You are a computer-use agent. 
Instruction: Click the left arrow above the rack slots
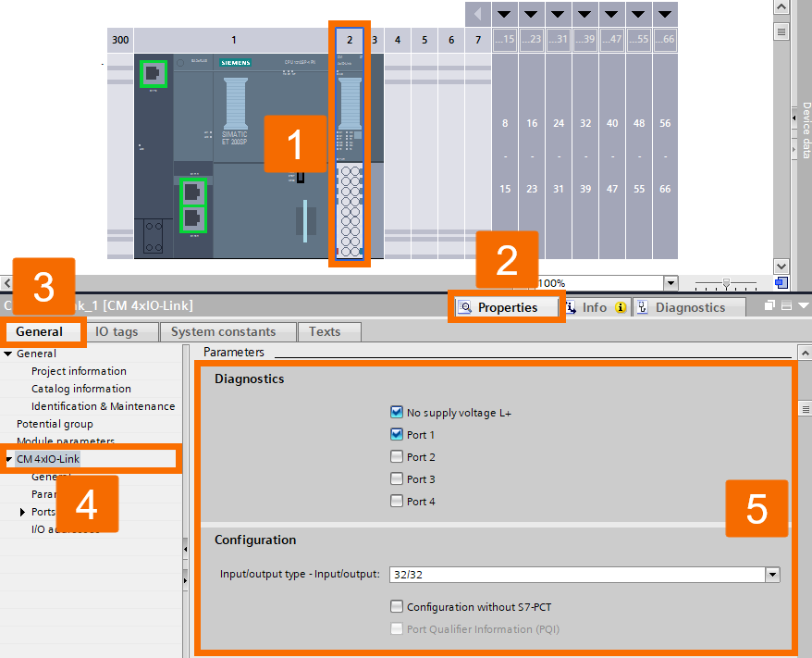pos(478,14)
